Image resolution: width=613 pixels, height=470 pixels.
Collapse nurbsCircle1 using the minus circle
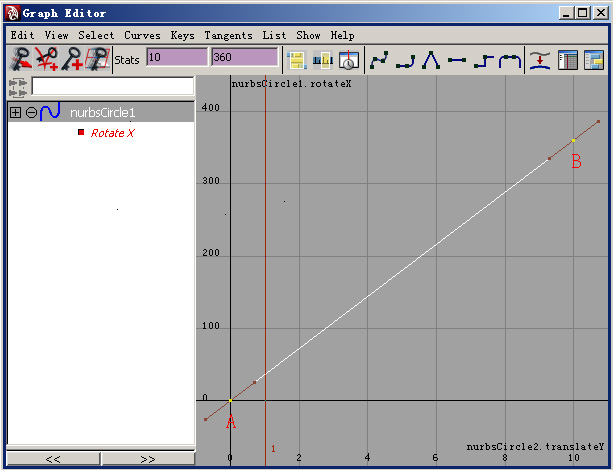[31, 113]
